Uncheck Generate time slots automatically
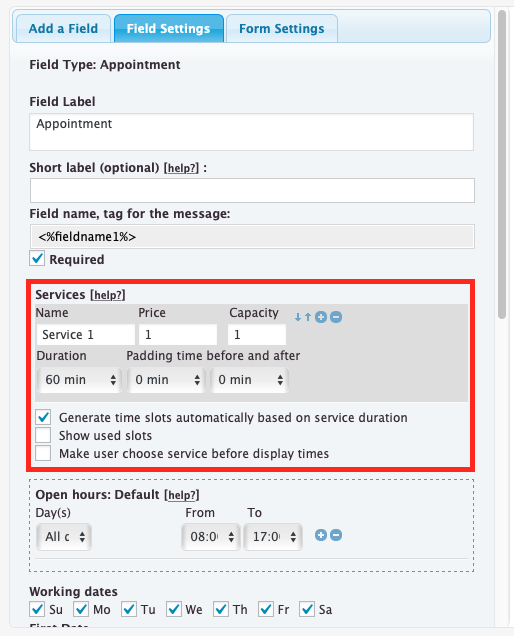 pyautogui.click(x=43, y=417)
